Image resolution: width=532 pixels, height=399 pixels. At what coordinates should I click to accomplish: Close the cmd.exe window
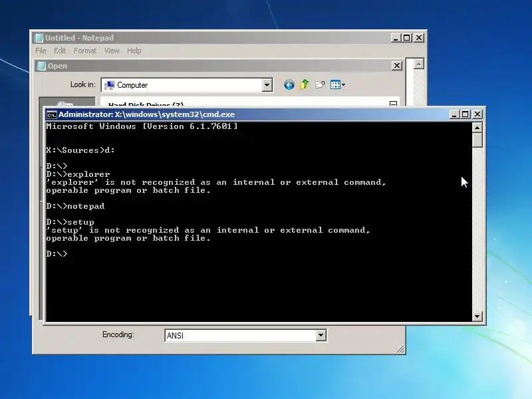pyautogui.click(x=477, y=114)
